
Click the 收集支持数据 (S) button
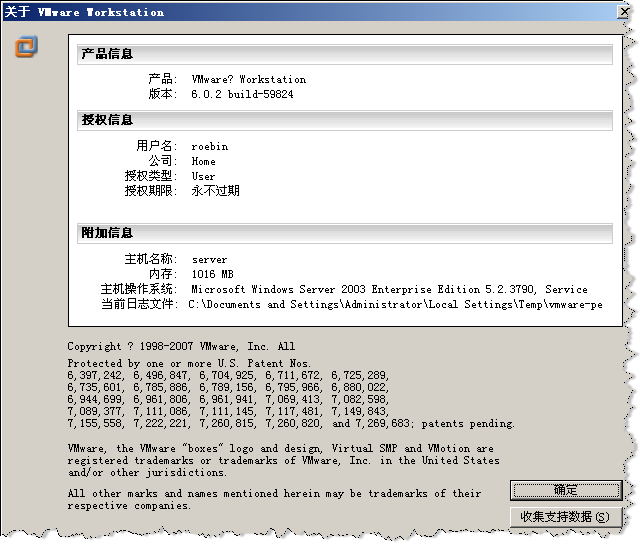coord(566,517)
